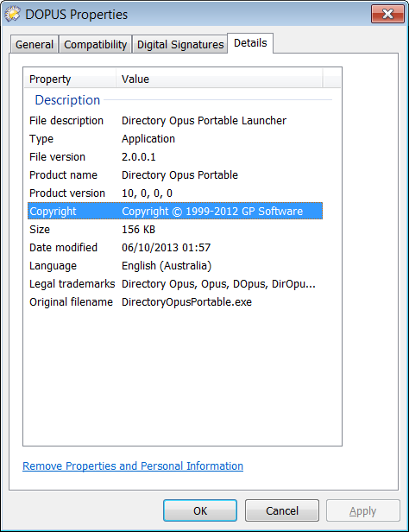Click the DOPUS icon in title bar
Image resolution: width=409 pixels, height=532 pixels.
[12, 14]
